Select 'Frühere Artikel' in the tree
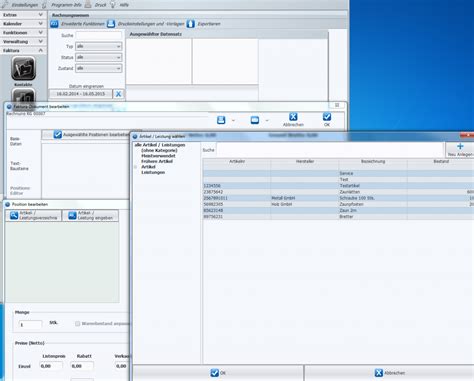Image resolution: width=474 pixels, height=381 pixels. point(157,161)
